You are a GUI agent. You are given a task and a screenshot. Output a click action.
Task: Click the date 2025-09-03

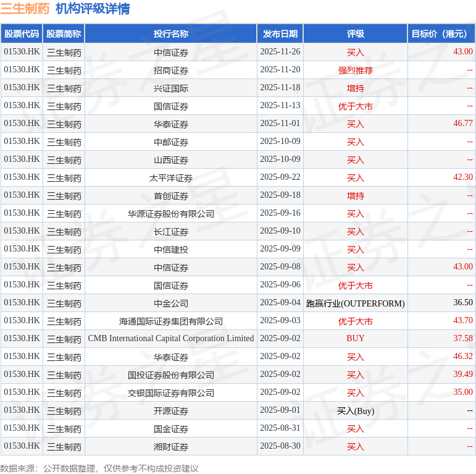point(280,321)
